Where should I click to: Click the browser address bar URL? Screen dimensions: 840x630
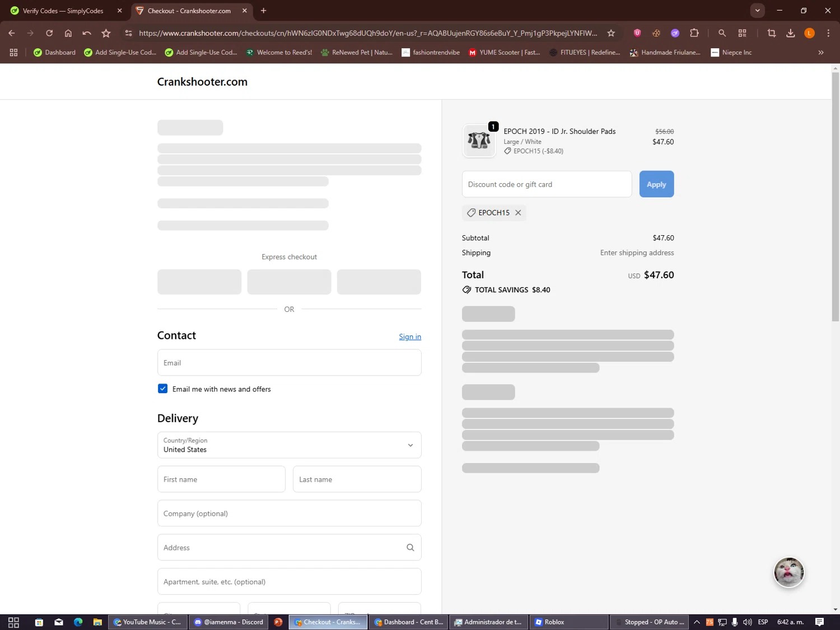[368, 33]
